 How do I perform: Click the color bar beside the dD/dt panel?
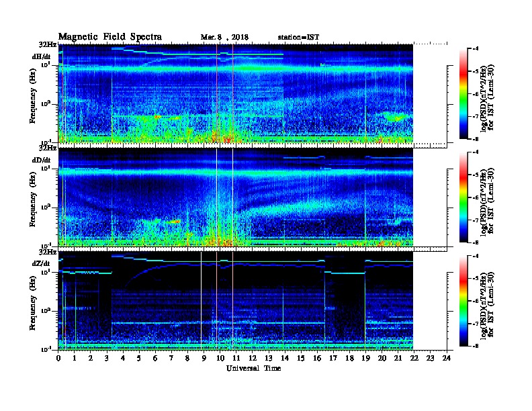[x=463, y=197]
